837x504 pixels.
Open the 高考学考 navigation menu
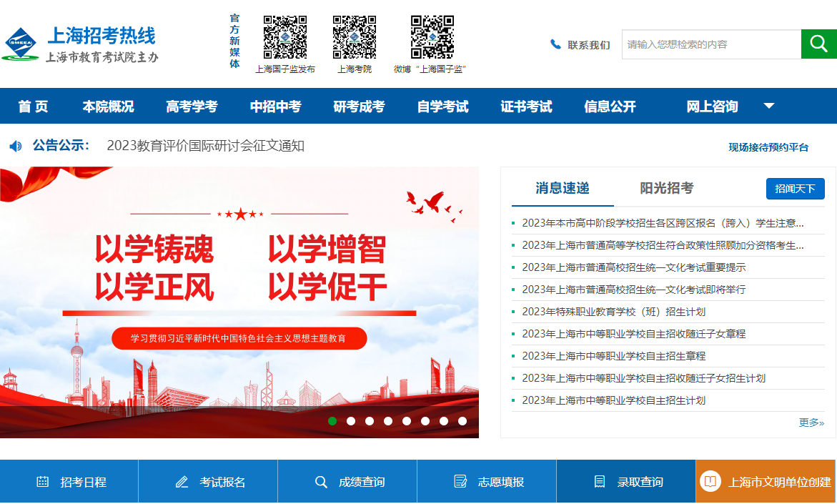(192, 107)
